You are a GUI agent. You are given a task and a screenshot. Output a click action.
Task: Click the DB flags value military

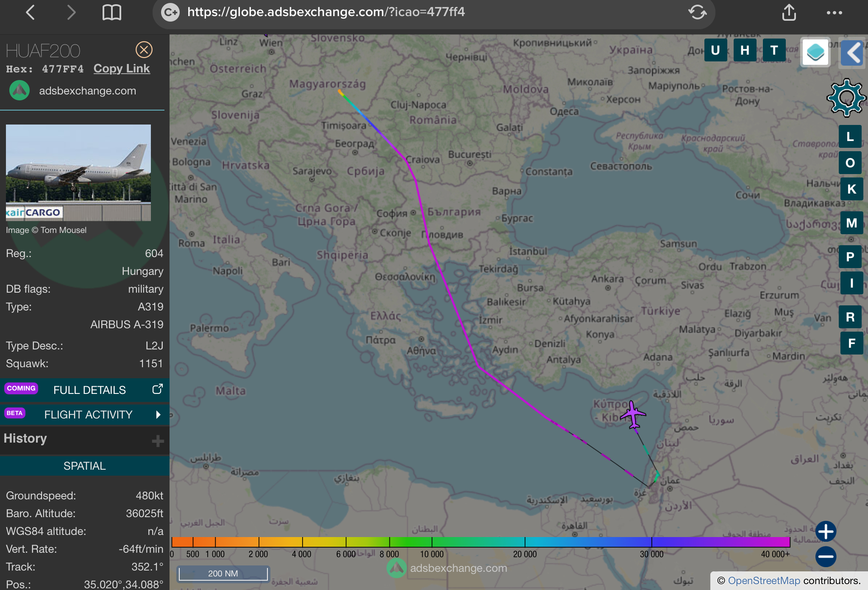tap(146, 289)
